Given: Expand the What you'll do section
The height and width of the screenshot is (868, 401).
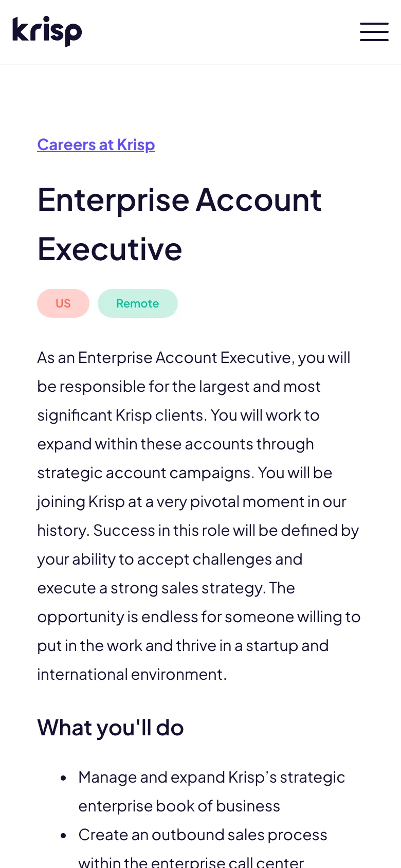Looking at the screenshot, I should pos(110,727).
